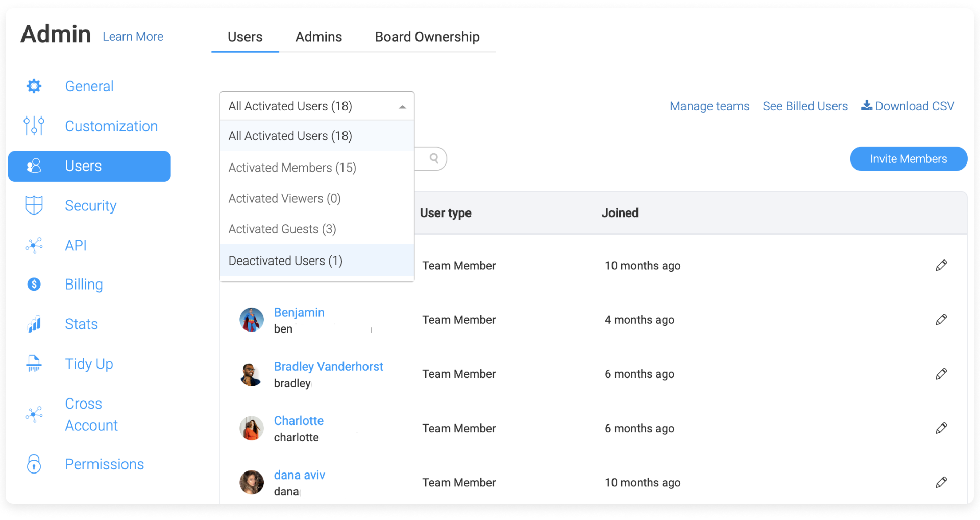Open the Board Ownership tab

point(427,37)
